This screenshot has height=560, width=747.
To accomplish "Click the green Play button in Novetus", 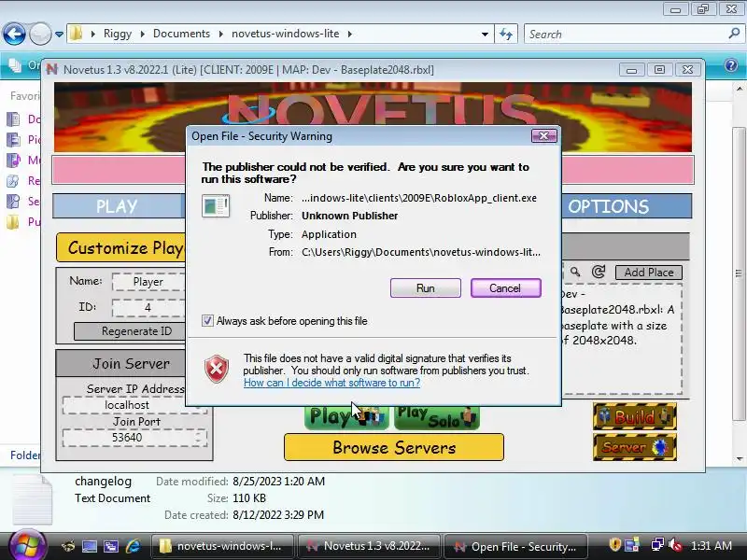I will point(346,417).
